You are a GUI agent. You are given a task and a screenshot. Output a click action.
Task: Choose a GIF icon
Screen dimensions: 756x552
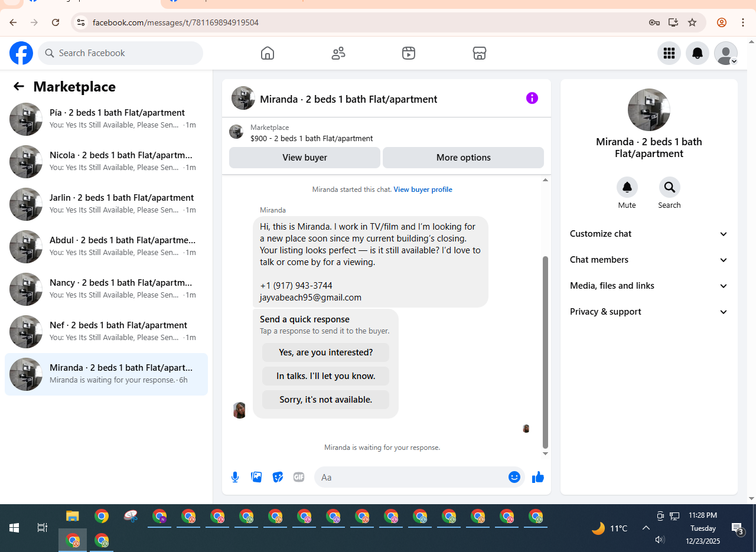click(299, 477)
